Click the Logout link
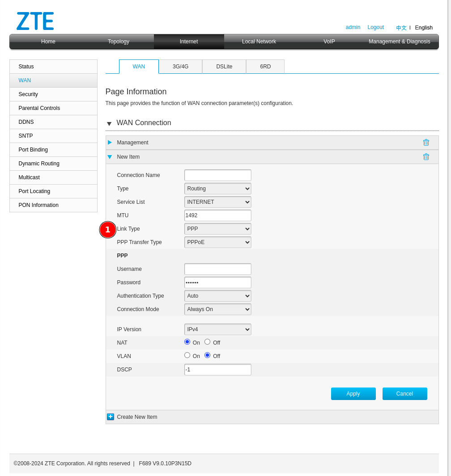The width and height of the screenshot is (451, 476). (x=375, y=27)
